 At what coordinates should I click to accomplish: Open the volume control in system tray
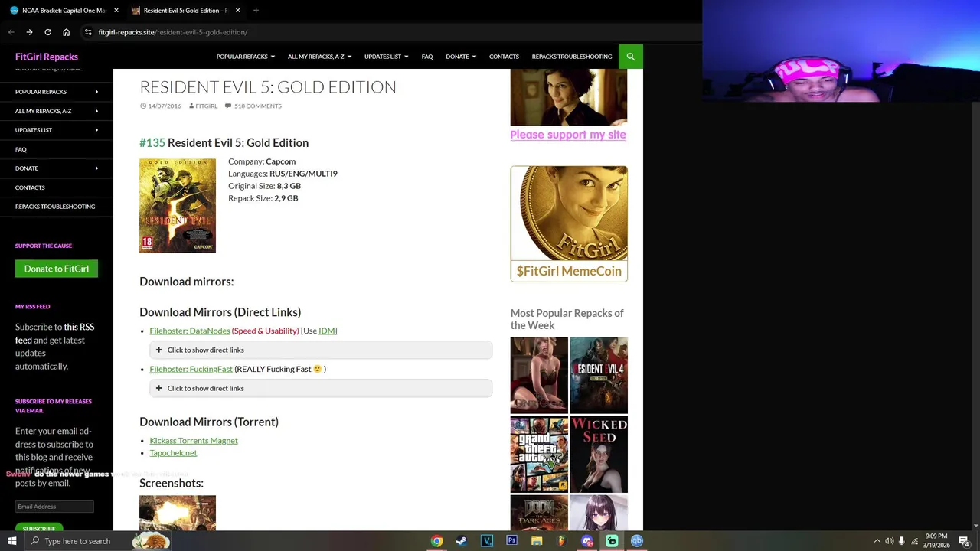point(890,541)
